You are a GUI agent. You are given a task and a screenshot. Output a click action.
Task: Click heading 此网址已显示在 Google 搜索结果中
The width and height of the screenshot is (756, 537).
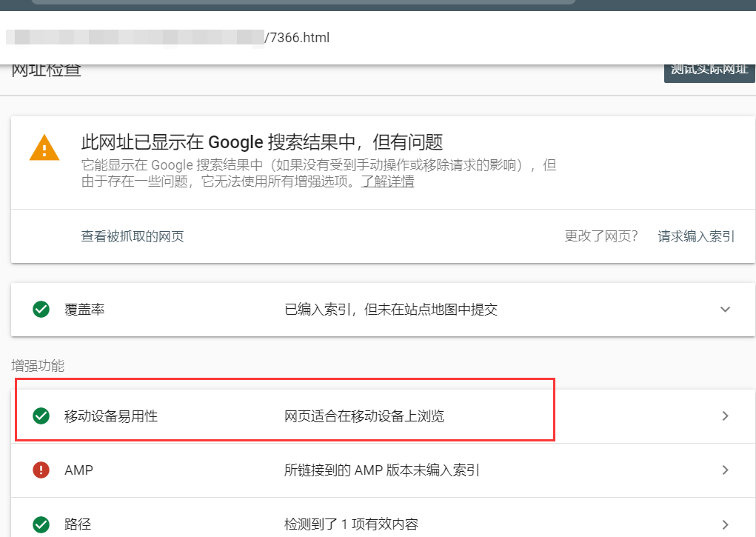[262, 142]
